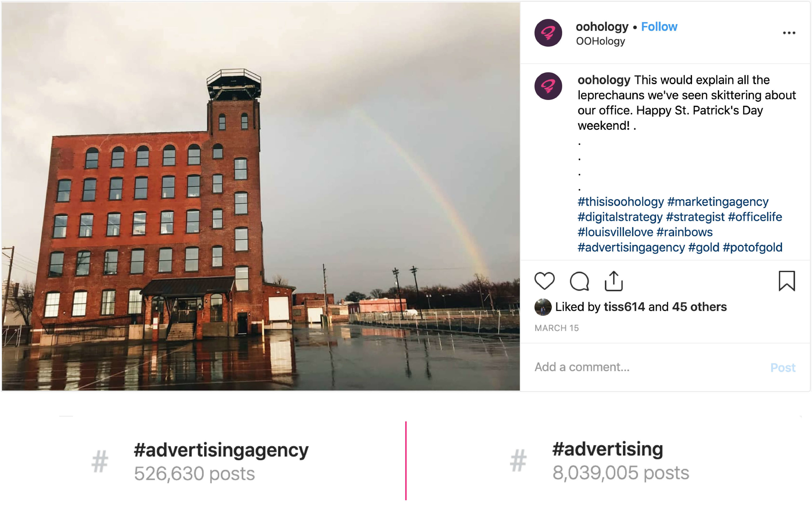The width and height of the screenshot is (812, 520).
Task: Click the oohology avatar beside the caption
Action: pyautogui.click(x=548, y=86)
